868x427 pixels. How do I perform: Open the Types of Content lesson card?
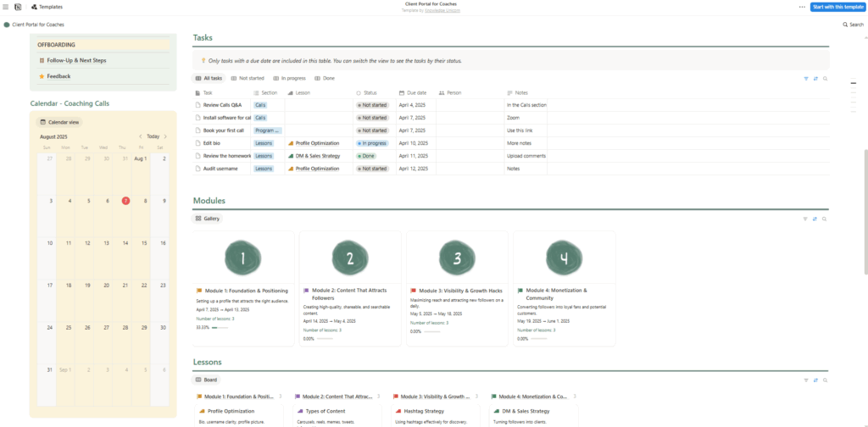(337, 415)
